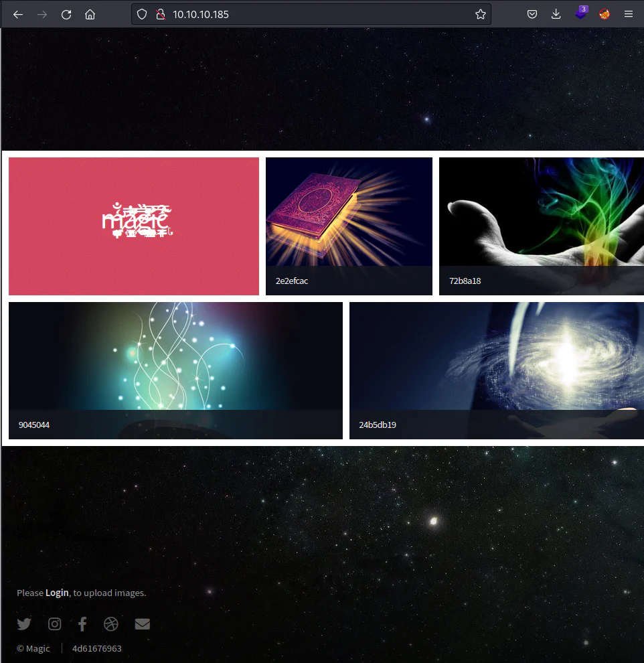The width and height of the screenshot is (644, 663).
Task: Save page to Pocket
Action: tap(532, 14)
